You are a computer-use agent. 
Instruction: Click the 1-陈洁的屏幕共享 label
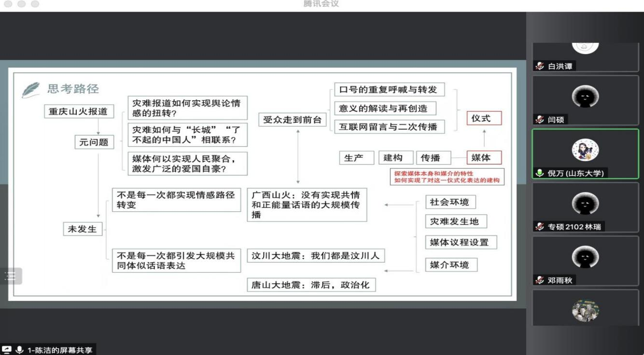pyautogui.click(x=59, y=350)
